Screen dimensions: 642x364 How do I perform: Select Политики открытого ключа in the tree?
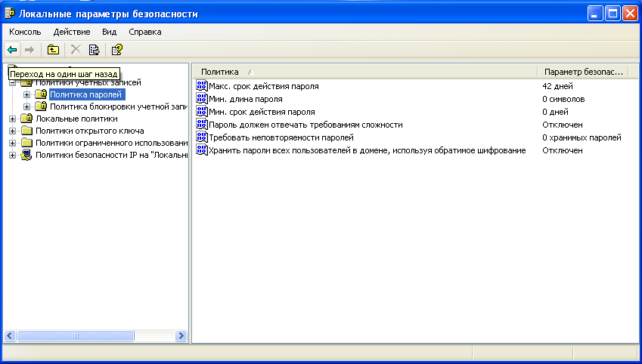pos(90,131)
